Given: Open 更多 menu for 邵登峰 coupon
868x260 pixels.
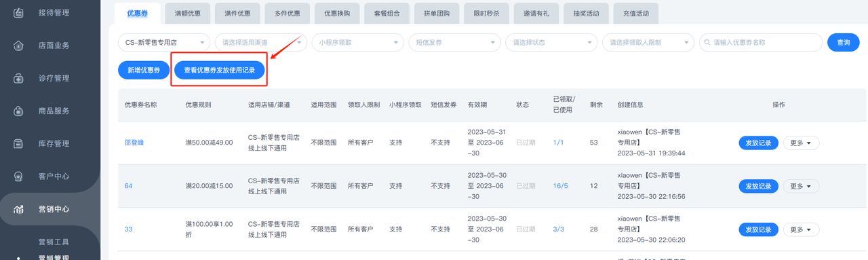Looking at the screenshot, I should point(801,143).
